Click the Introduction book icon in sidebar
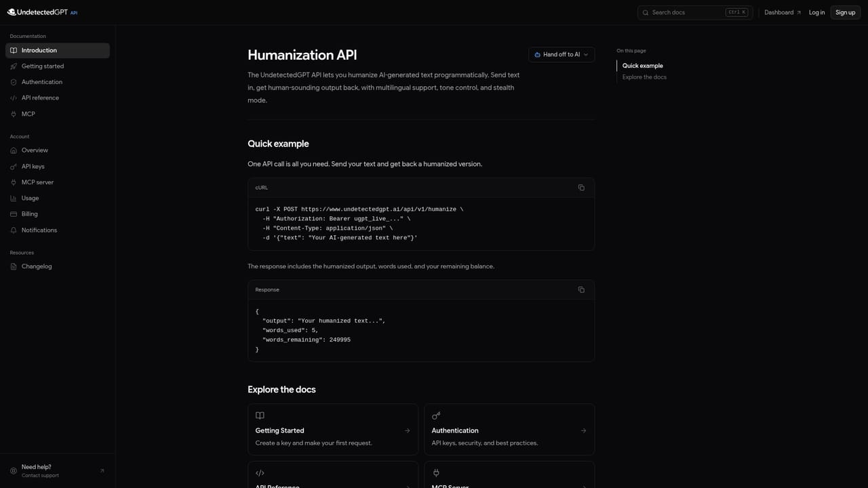868x488 pixels. 14,50
